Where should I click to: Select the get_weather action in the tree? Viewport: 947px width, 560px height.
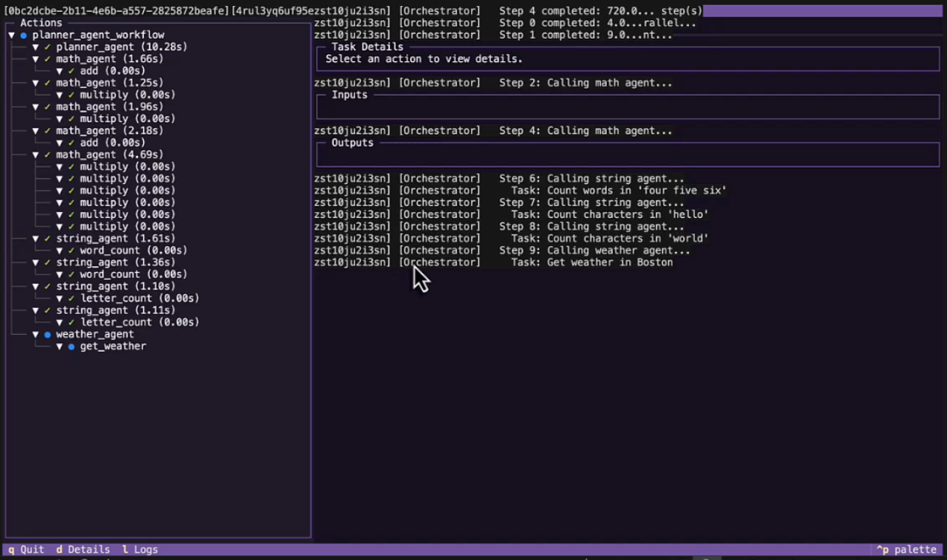pos(113,347)
